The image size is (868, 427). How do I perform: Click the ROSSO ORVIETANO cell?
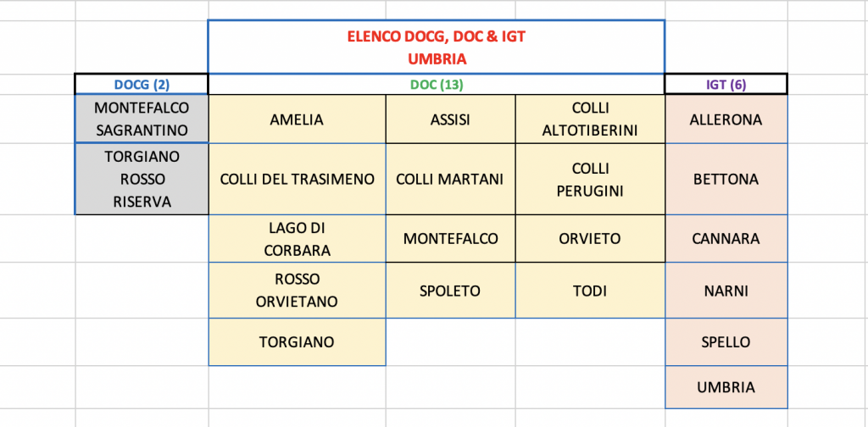tap(298, 291)
